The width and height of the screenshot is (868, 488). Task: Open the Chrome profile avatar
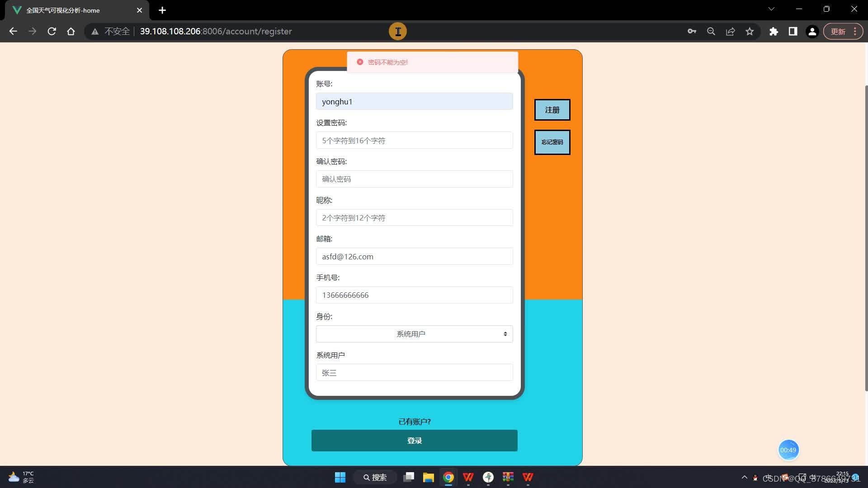click(812, 31)
